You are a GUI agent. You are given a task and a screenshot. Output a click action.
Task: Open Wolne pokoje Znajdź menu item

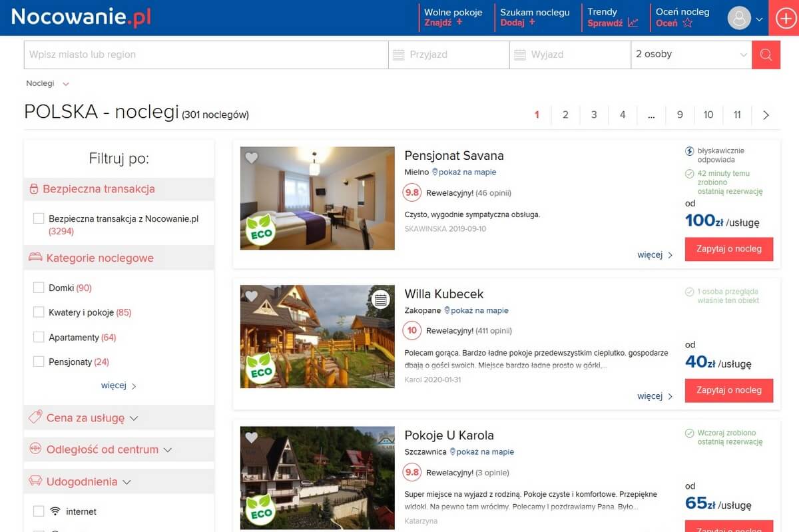click(x=453, y=17)
